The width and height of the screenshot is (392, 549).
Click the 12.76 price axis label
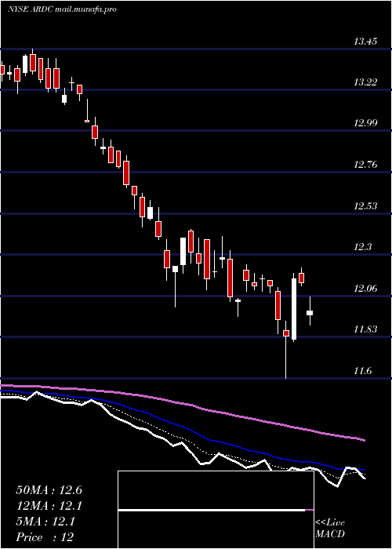(365, 165)
